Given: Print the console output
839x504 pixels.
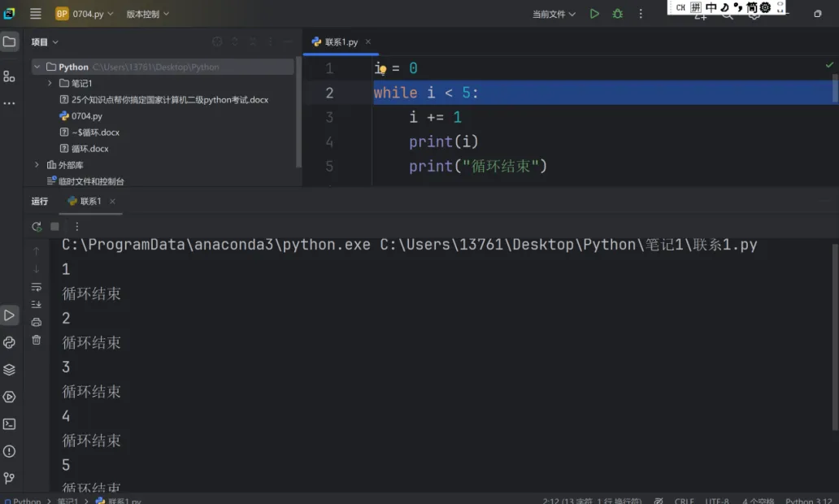Looking at the screenshot, I should pyautogui.click(x=37, y=322).
